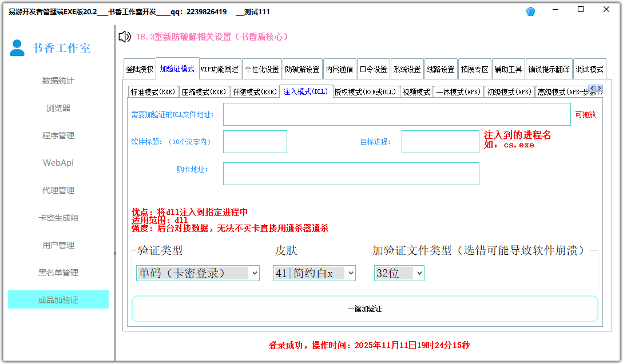Open 数据统计 in the sidebar
Viewport: 623px width, 364px height.
tap(57, 81)
